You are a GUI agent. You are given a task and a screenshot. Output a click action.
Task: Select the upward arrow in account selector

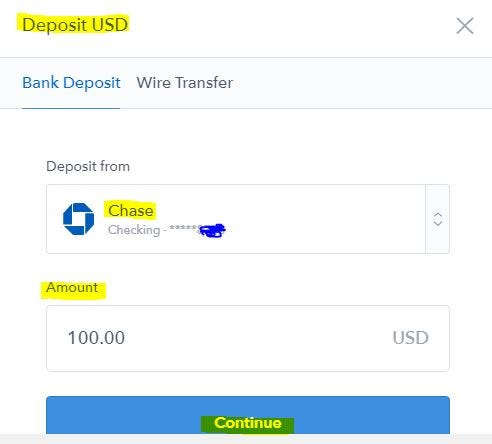tap(437, 214)
